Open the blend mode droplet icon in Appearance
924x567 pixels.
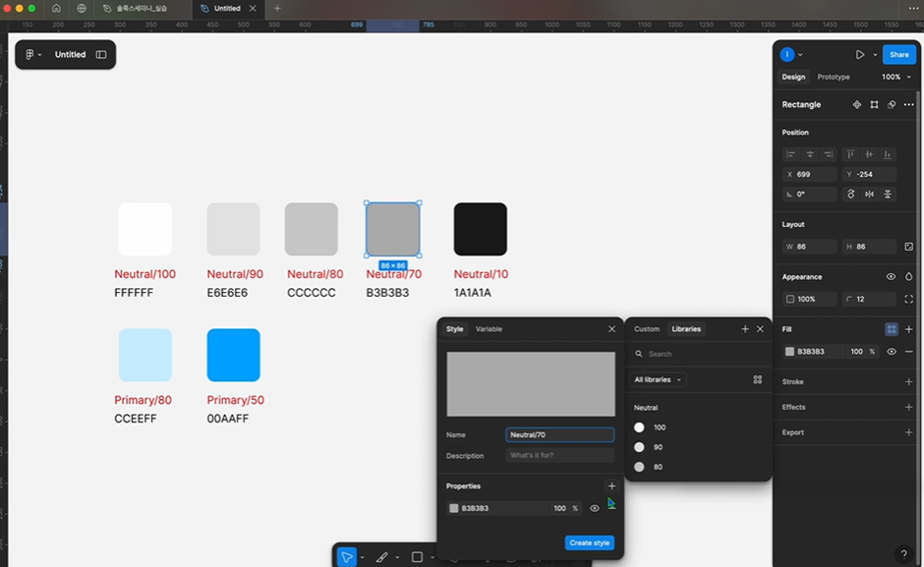tap(908, 276)
